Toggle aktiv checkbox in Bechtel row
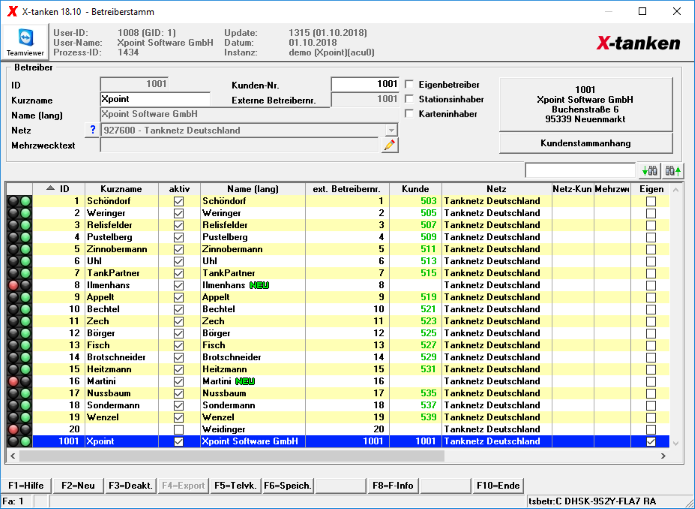 coord(179,309)
